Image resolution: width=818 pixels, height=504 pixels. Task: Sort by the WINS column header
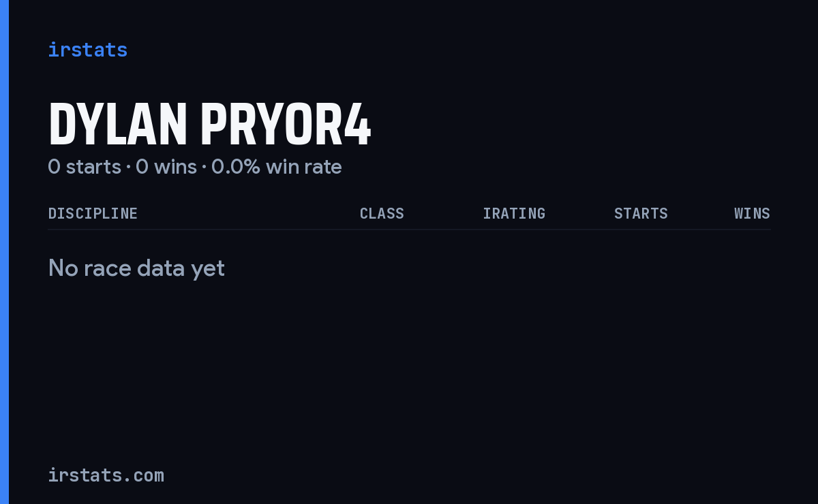[x=752, y=213]
